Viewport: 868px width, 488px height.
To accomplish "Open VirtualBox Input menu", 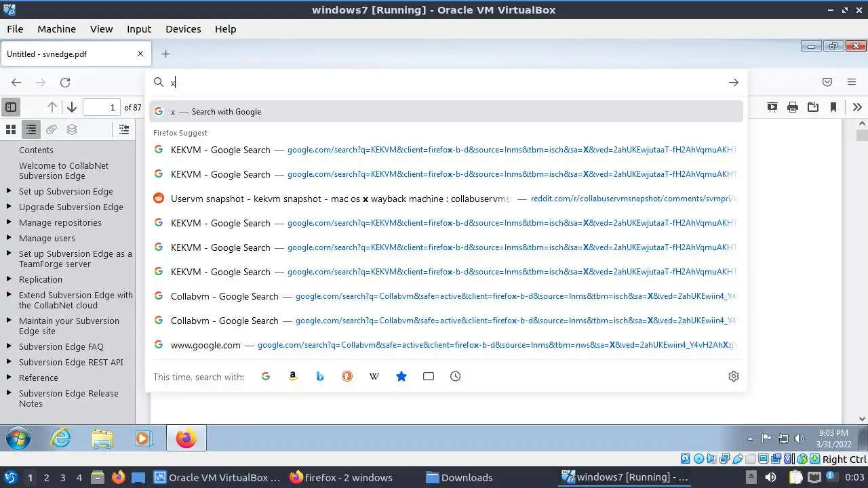I will click(139, 29).
